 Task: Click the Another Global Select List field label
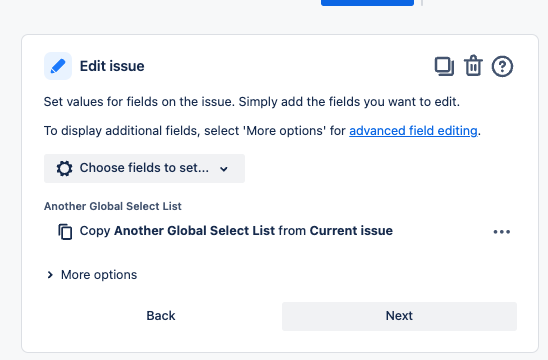click(x=113, y=206)
